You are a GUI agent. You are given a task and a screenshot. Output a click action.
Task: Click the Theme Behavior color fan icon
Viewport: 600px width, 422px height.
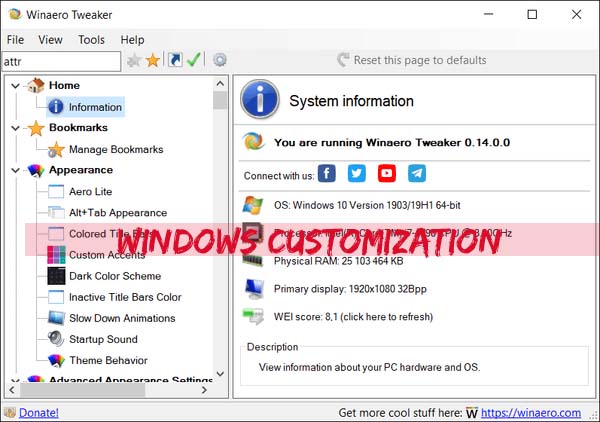56,360
